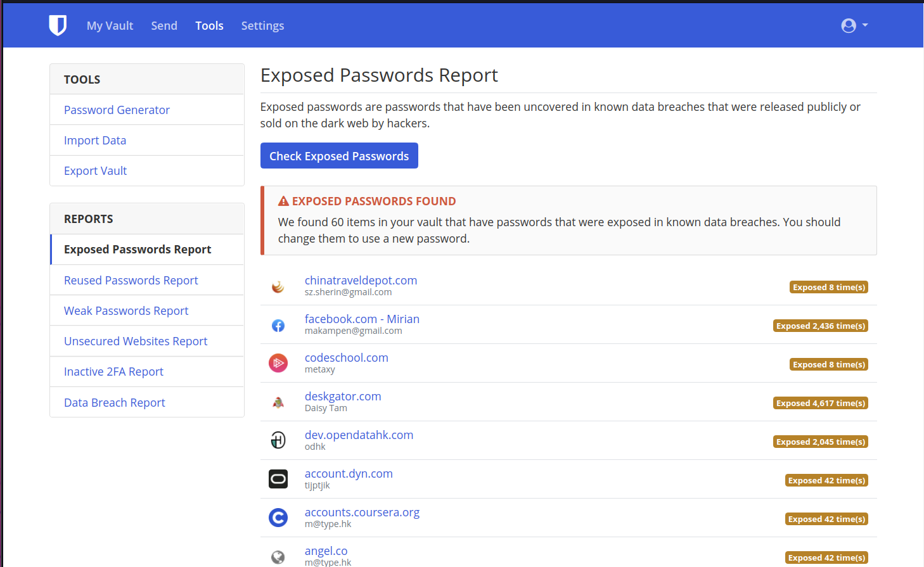
Task: Click the Coursera site icon
Action: (278, 518)
